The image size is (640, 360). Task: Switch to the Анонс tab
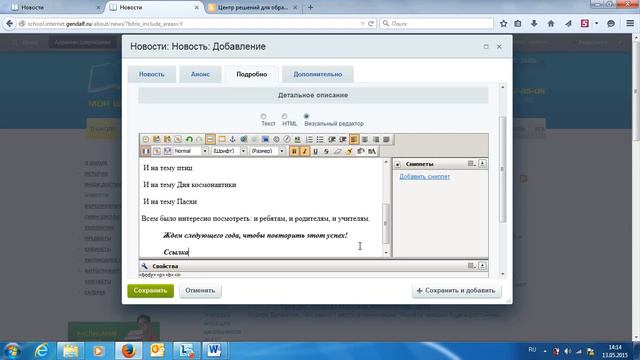pos(200,74)
